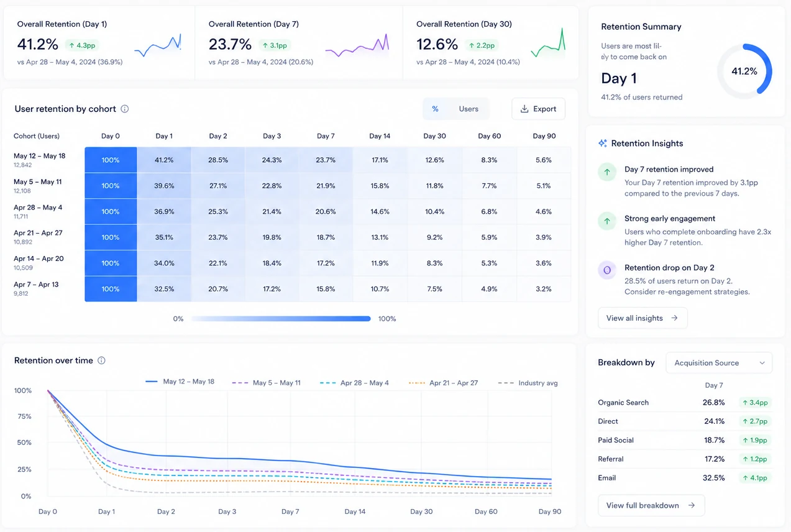Toggle the Apr 21 – Apr 27 legend series
The height and width of the screenshot is (532, 791).
[x=444, y=383]
